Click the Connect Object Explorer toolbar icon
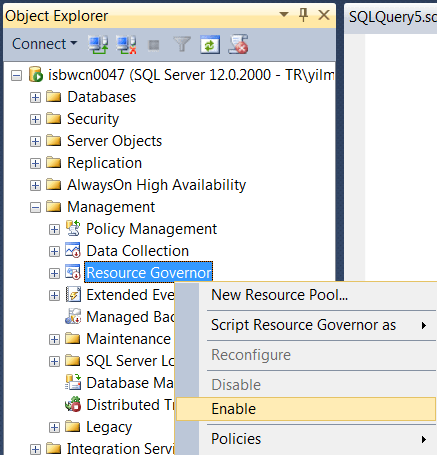 pos(98,44)
